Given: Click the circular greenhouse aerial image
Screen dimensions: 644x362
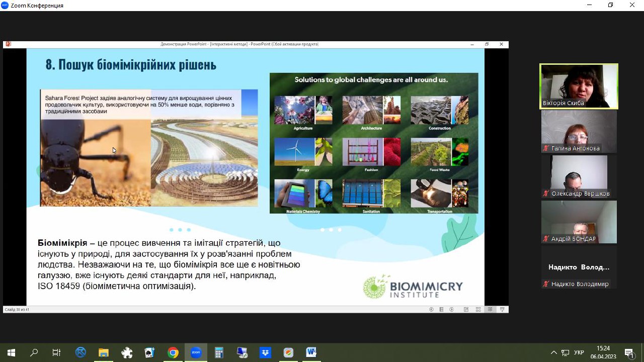Looking at the screenshot, I should point(204,162).
